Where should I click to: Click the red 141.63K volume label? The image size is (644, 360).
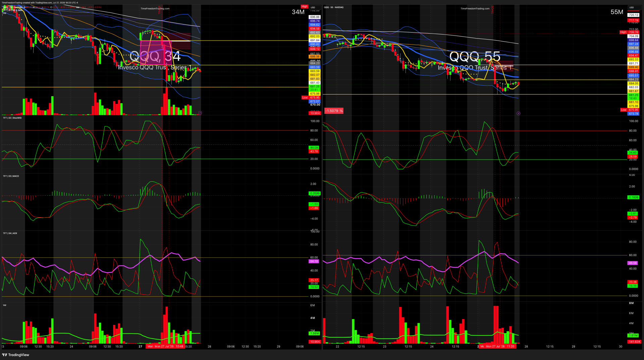click(x=634, y=342)
